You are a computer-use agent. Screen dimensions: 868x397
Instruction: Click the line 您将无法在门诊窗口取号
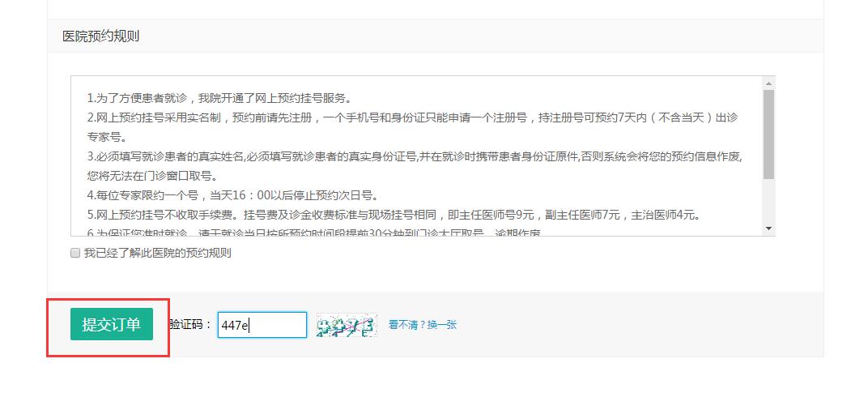pos(152,176)
